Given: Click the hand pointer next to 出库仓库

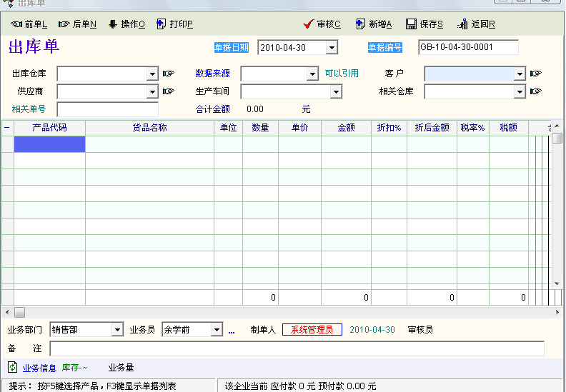Looking at the screenshot, I should pyautogui.click(x=169, y=74).
